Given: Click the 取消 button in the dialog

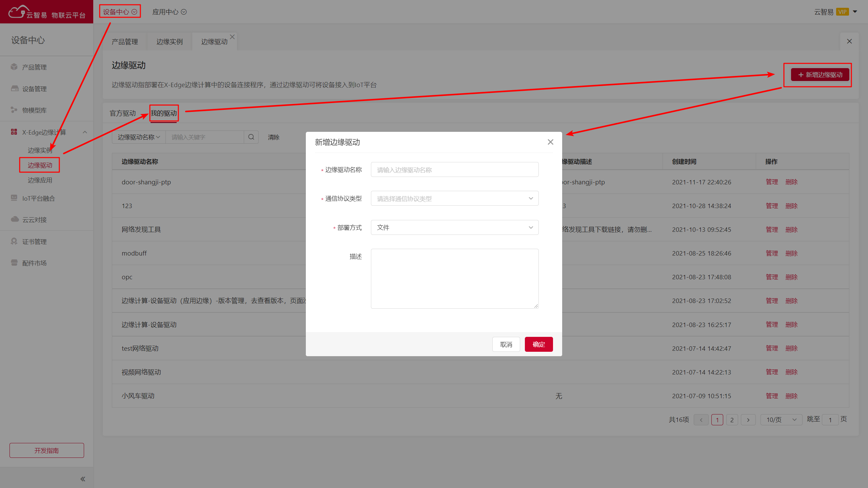Looking at the screenshot, I should click(x=506, y=344).
